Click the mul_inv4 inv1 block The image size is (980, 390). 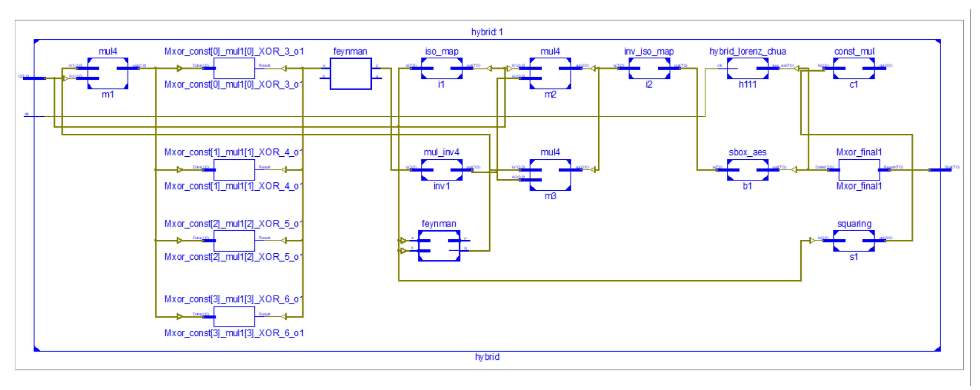pos(442,170)
